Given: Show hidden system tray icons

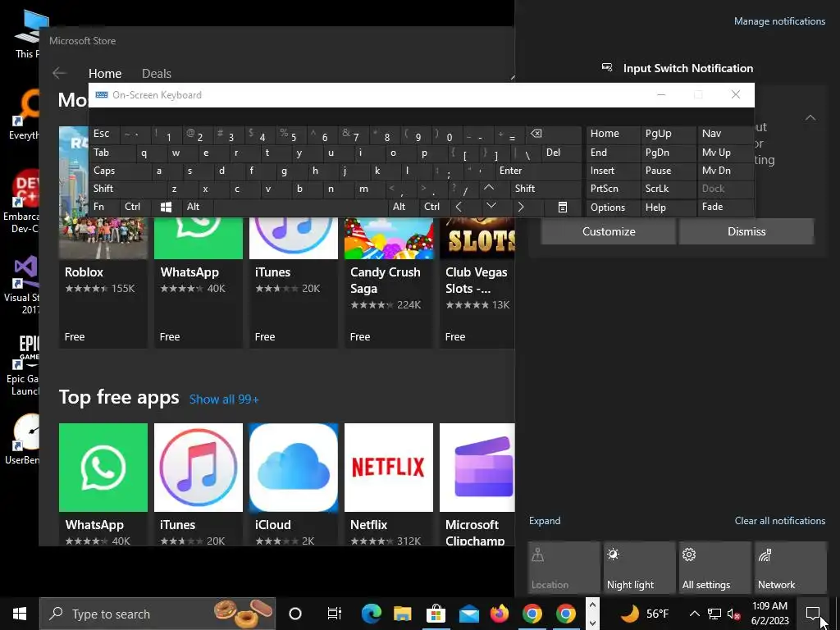Looking at the screenshot, I should 694,614.
